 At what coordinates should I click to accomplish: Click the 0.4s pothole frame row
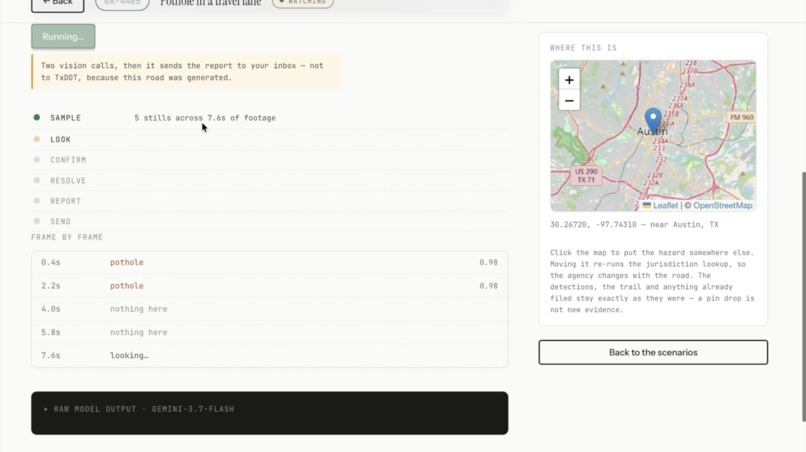point(269,262)
